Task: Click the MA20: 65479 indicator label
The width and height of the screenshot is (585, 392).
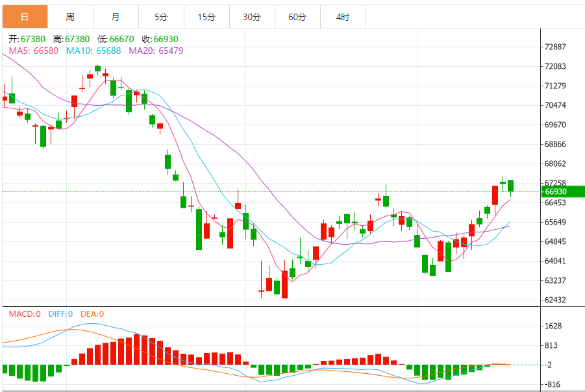Action: pos(156,51)
